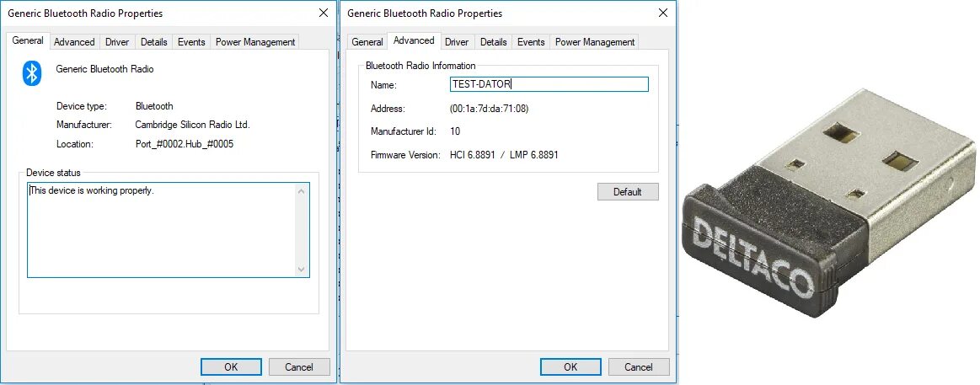Click the manufacturer Cambridge Silicon Radio Ltd.
Screen dimensions: 980x385
[x=192, y=125]
